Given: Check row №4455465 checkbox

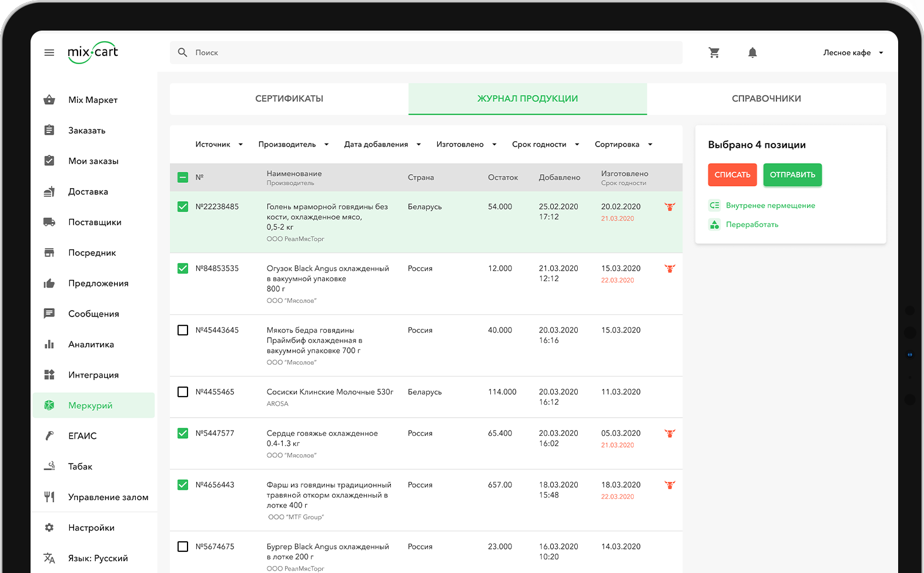Looking at the screenshot, I should tap(183, 392).
